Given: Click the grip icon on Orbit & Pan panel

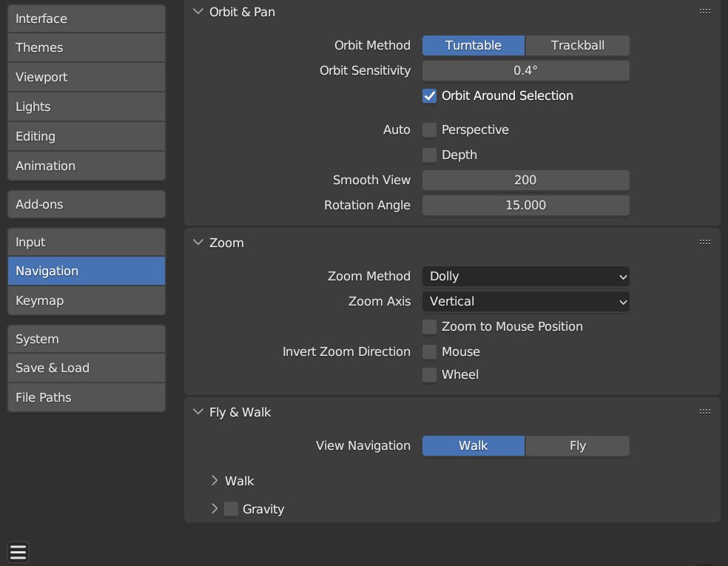Looking at the screenshot, I should pyautogui.click(x=704, y=12).
